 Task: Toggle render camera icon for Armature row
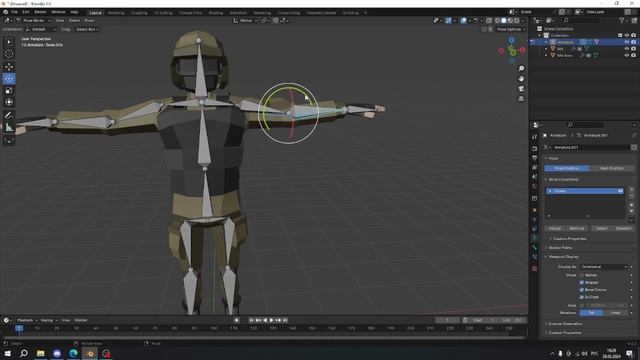pyautogui.click(x=633, y=42)
